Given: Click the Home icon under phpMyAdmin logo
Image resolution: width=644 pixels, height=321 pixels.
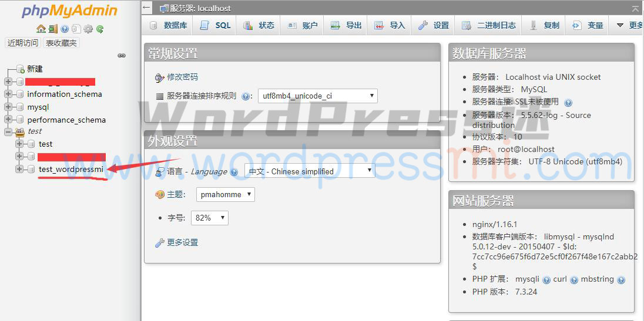Looking at the screenshot, I should pyautogui.click(x=41, y=29).
